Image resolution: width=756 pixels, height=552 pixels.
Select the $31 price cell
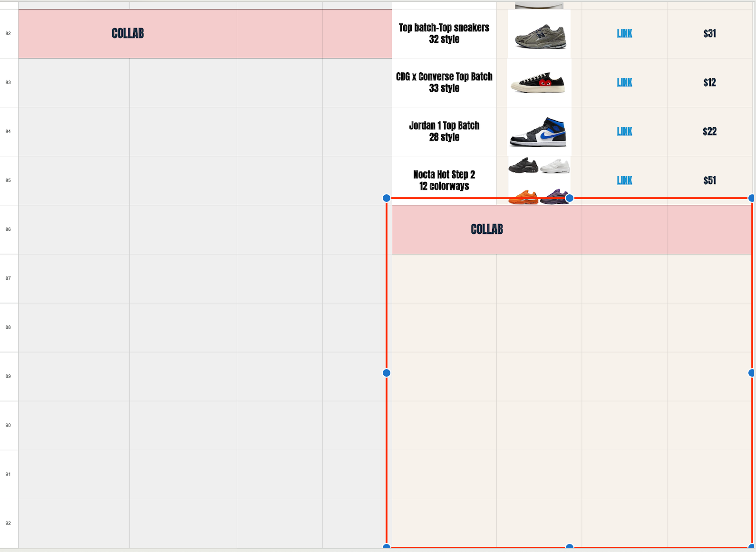tap(709, 34)
